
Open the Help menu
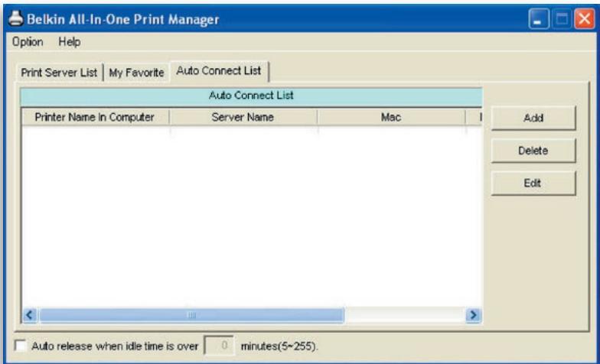69,41
